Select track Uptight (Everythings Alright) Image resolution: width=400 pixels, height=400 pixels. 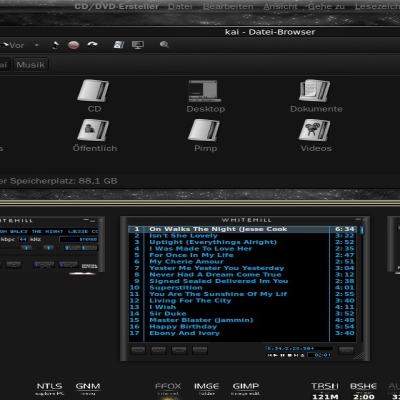(x=242, y=242)
